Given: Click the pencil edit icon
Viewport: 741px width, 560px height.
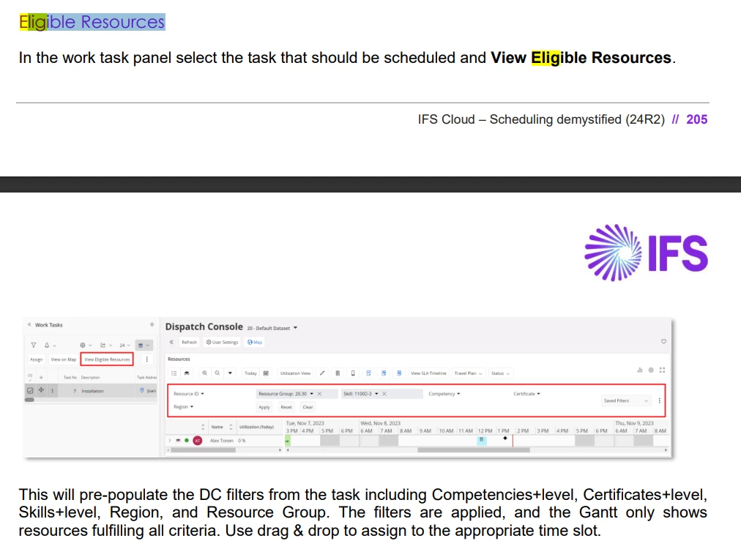Looking at the screenshot, I should 322,373.
